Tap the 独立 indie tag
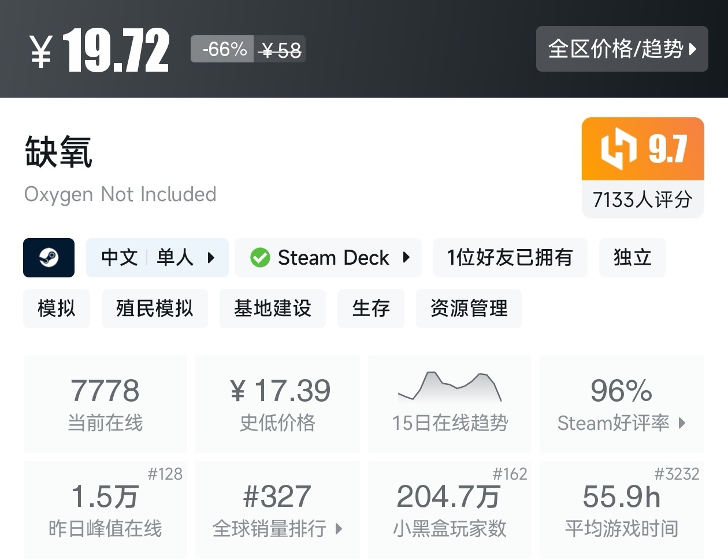 point(632,258)
